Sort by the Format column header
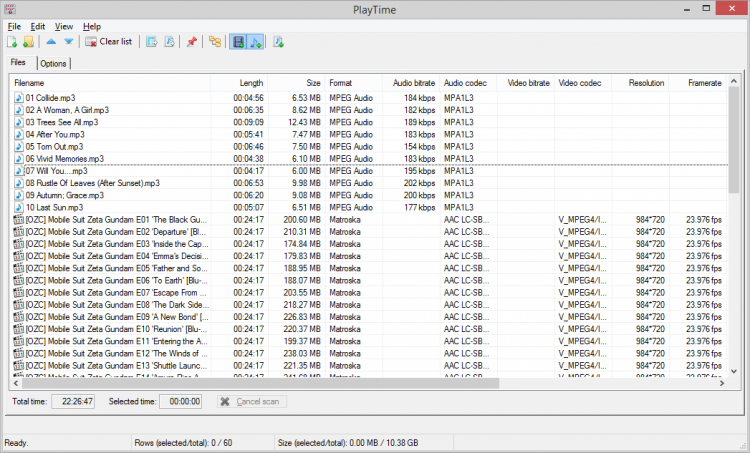Viewport: 750px width, 453px height. [x=354, y=83]
